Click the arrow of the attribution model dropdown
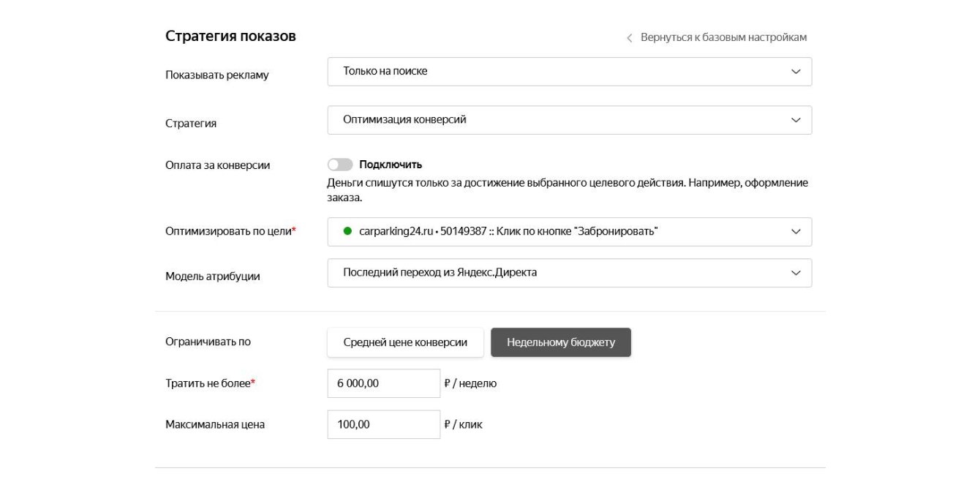 pyautogui.click(x=796, y=273)
